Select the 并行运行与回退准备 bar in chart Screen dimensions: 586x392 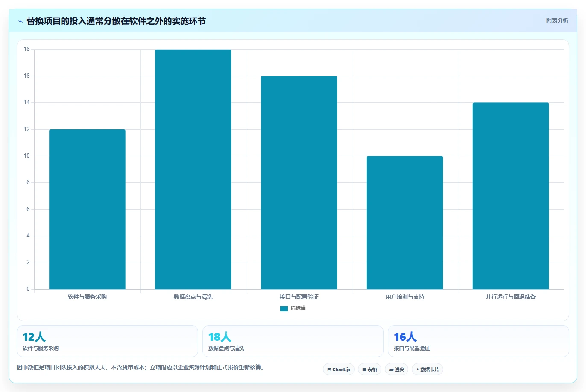(511, 196)
